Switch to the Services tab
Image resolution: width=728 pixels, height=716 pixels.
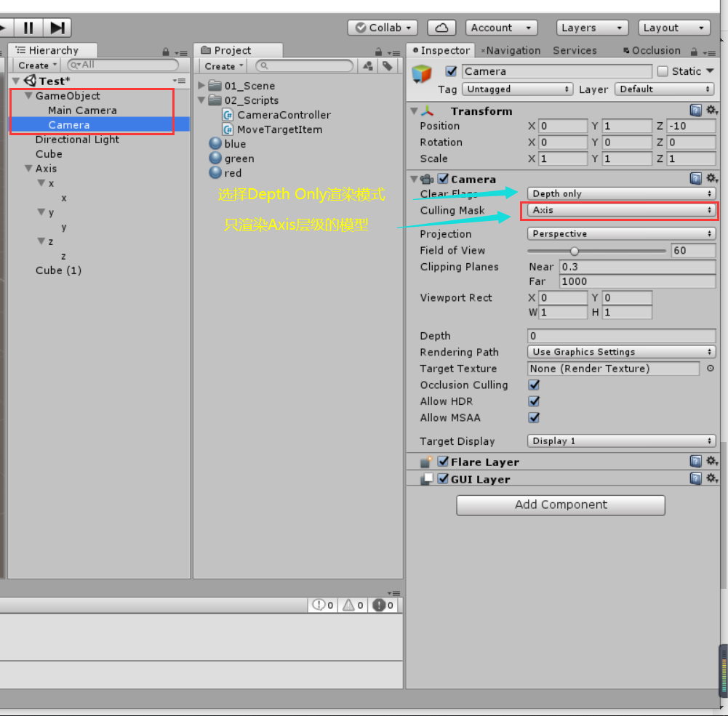575,50
